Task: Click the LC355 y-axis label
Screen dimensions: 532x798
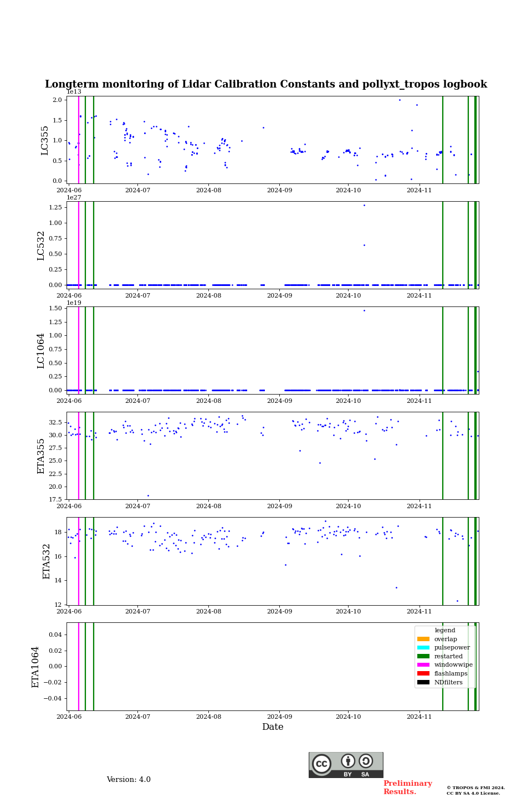Action: coord(45,140)
